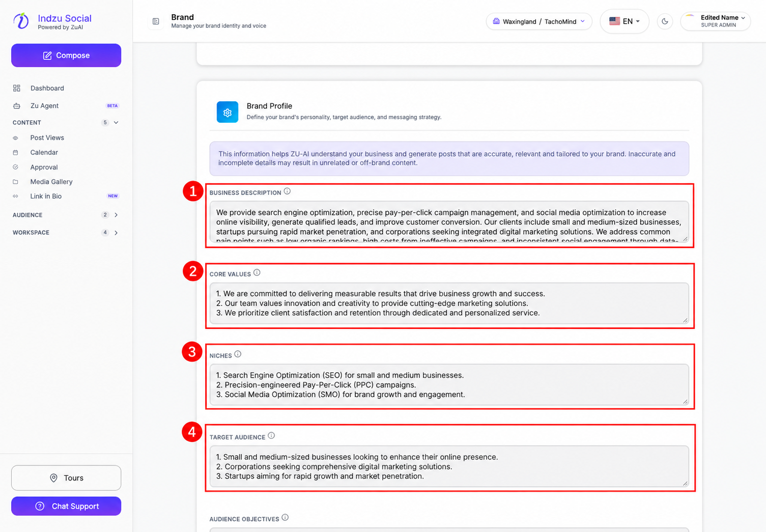Toggle the sidebar panel icon
Viewport: 766px width, 532px height.
click(156, 21)
